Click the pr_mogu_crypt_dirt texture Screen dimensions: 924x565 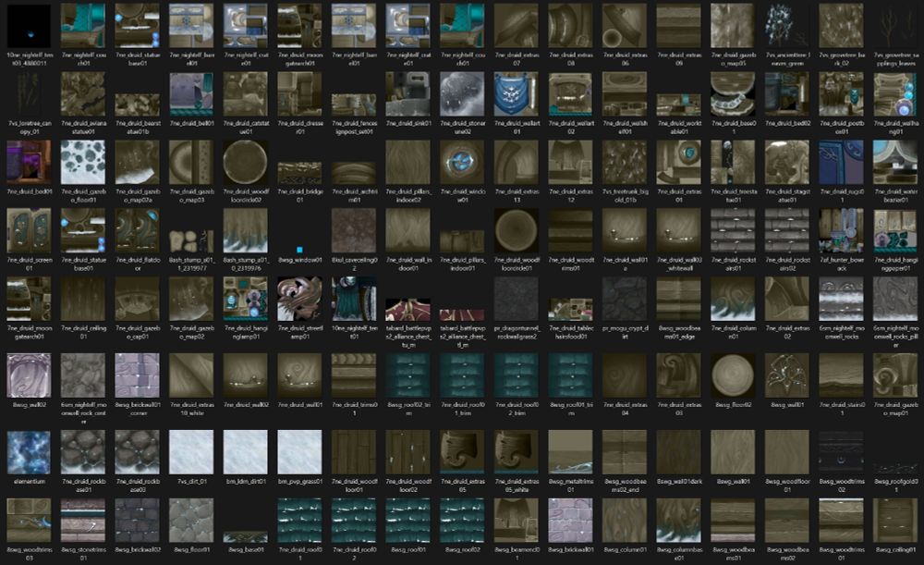tap(625, 300)
